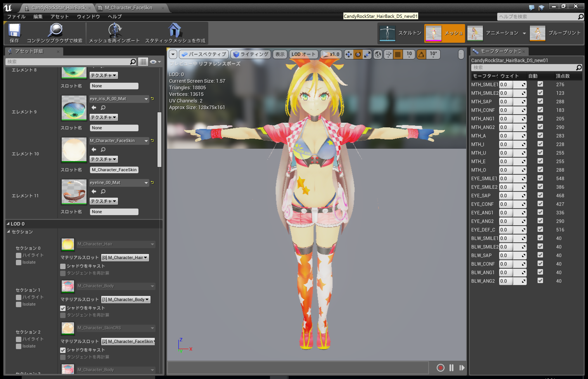Click the Make Static Mesh house icon
Screen dimensions: 588x379
click(x=175, y=30)
